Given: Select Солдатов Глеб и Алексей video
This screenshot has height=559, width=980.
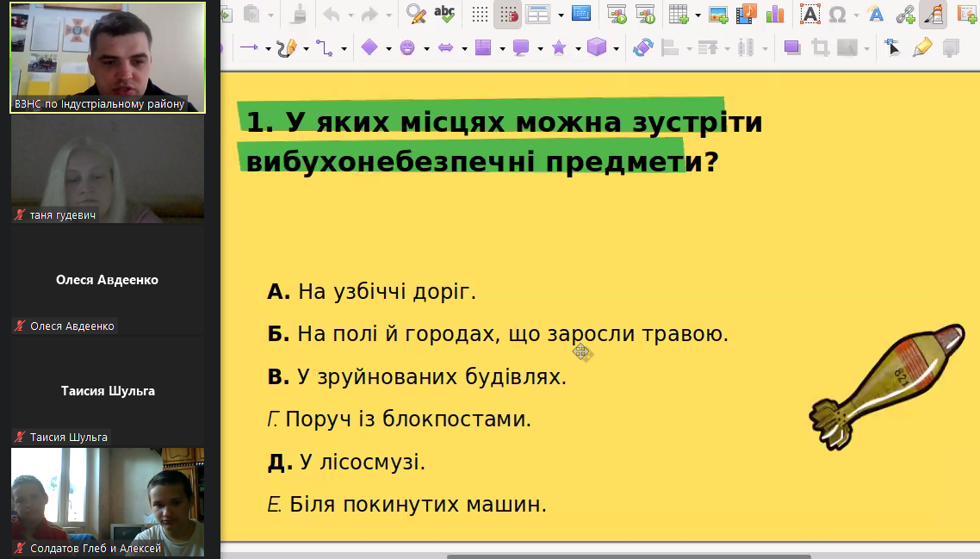Looking at the screenshot, I should pyautogui.click(x=108, y=502).
